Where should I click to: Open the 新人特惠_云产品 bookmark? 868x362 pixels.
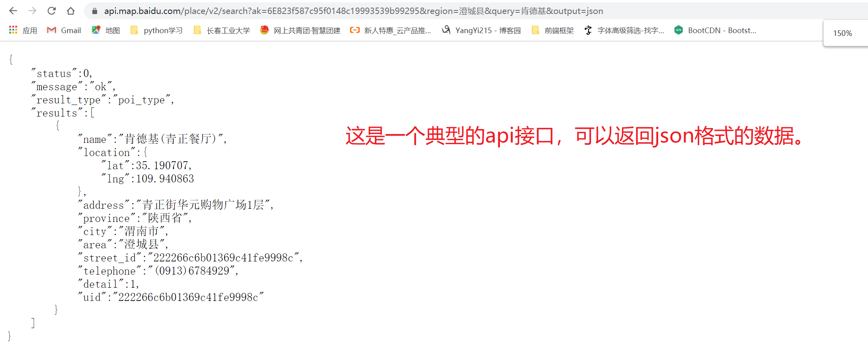click(x=390, y=30)
